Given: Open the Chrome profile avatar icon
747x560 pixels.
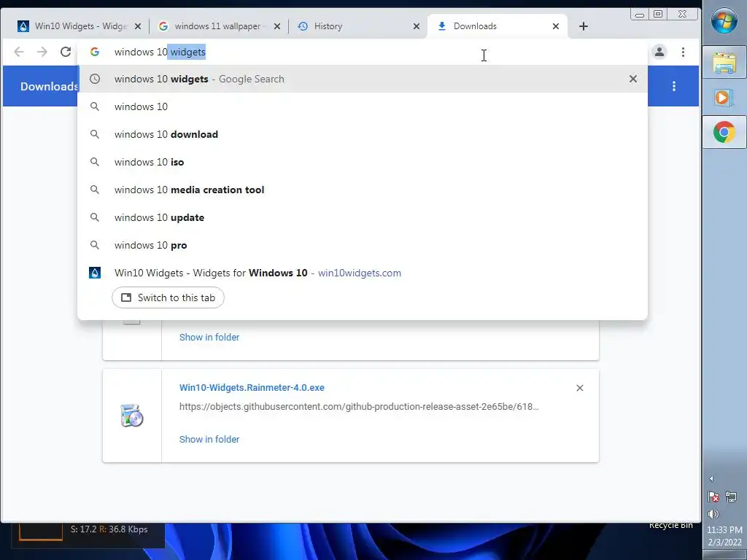Looking at the screenshot, I should (659, 52).
